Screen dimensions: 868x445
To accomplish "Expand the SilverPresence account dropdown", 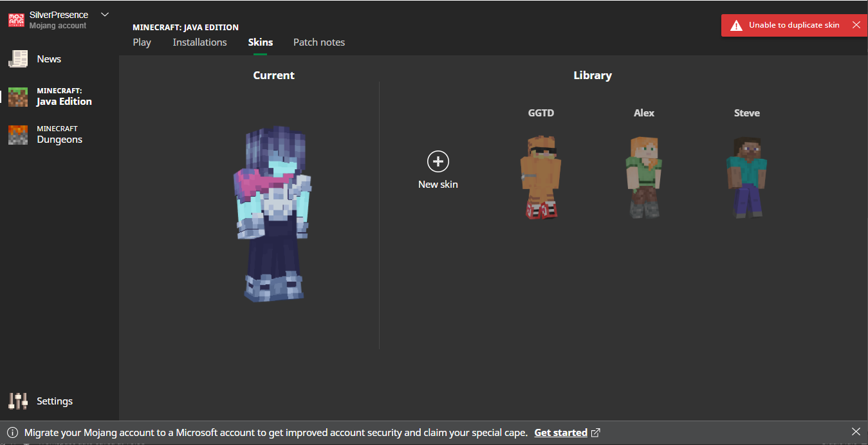I will point(106,15).
